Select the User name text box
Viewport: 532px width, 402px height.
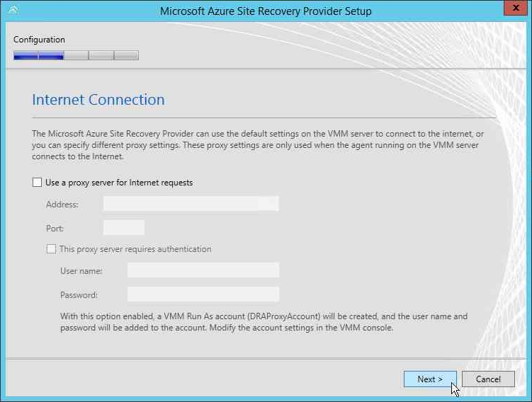203,270
